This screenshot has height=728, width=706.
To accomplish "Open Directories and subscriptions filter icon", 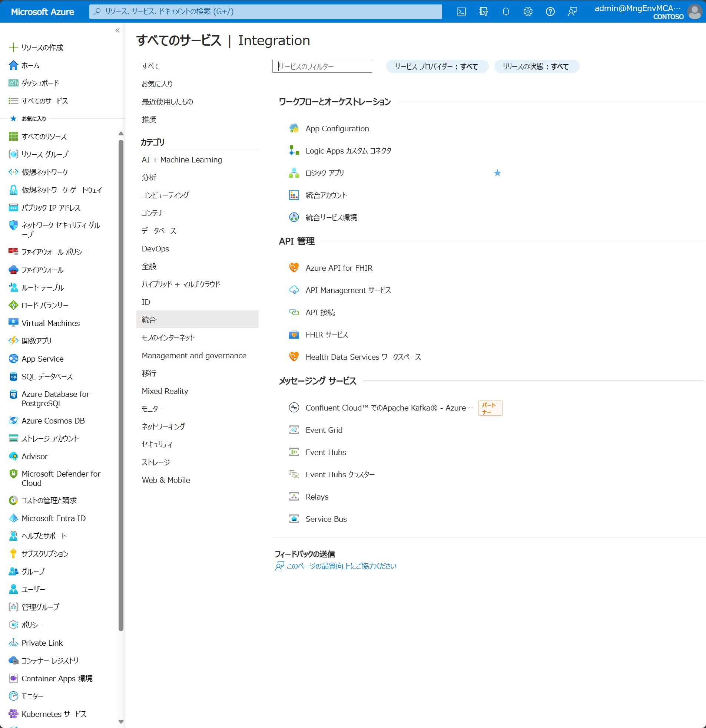I will [x=483, y=11].
